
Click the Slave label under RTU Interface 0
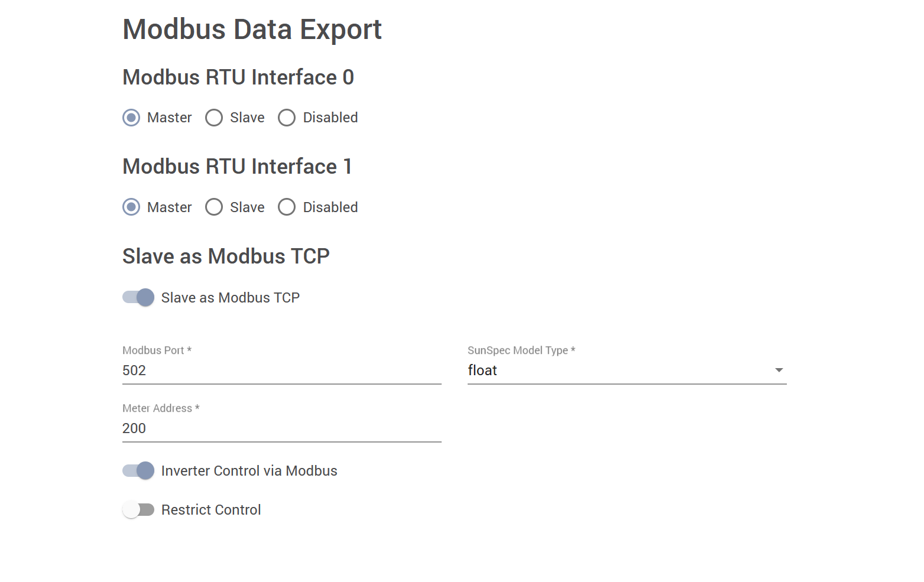(247, 118)
